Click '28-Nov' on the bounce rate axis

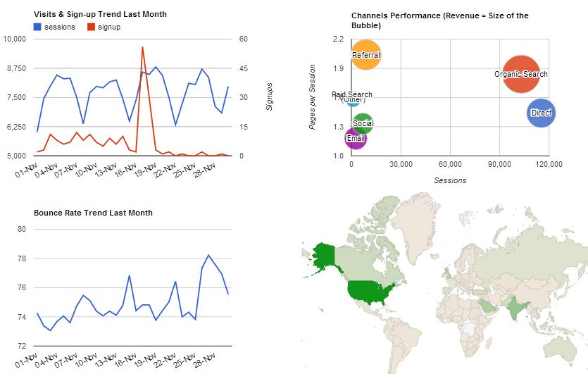(204, 359)
